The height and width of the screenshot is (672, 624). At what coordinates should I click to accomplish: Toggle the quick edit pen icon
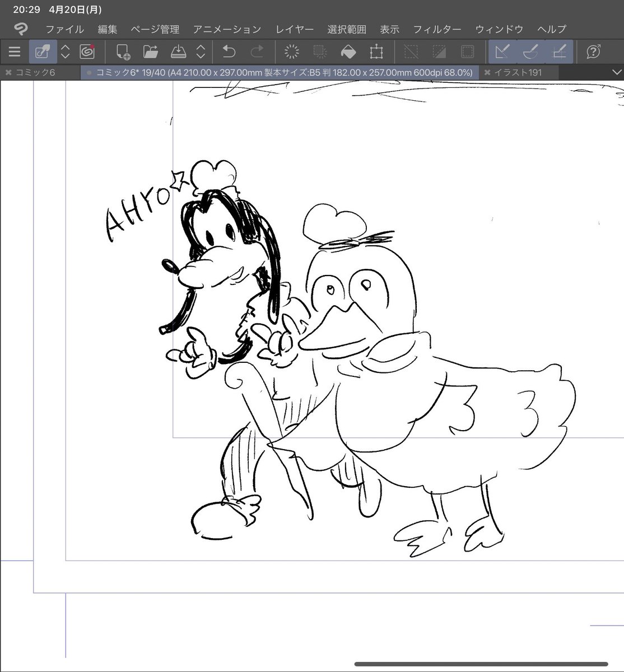pyautogui.click(x=43, y=52)
